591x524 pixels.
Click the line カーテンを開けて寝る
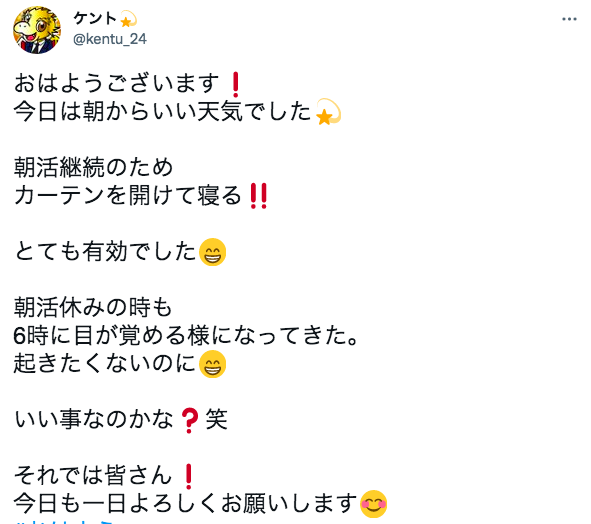coord(128,195)
